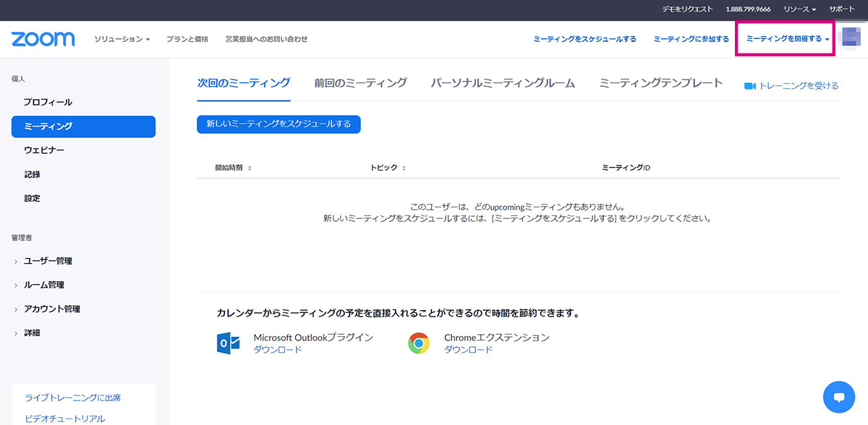Click the ミーティングID column header
Viewport: 868px width, 425px height.
click(x=626, y=168)
